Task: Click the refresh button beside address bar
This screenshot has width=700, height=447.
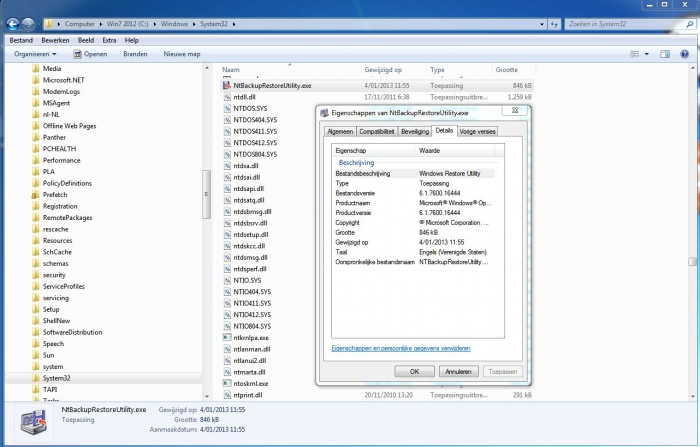Action: click(554, 24)
